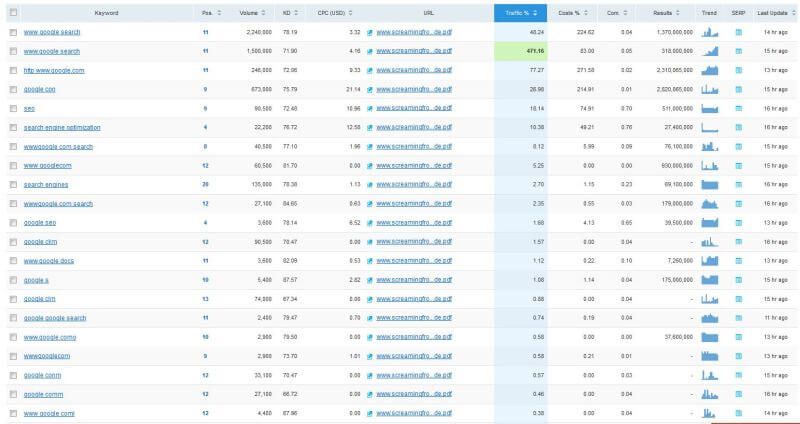The image size is (800, 424).
Task: Open the SERP icon for google con row
Action: pyautogui.click(x=738, y=89)
